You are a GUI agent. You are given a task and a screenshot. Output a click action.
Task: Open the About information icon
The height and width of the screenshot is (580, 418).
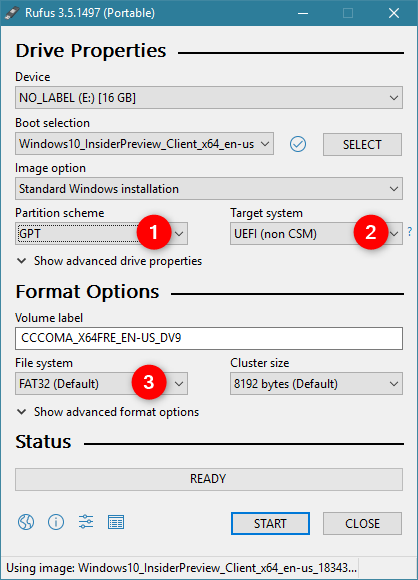point(56,522)
